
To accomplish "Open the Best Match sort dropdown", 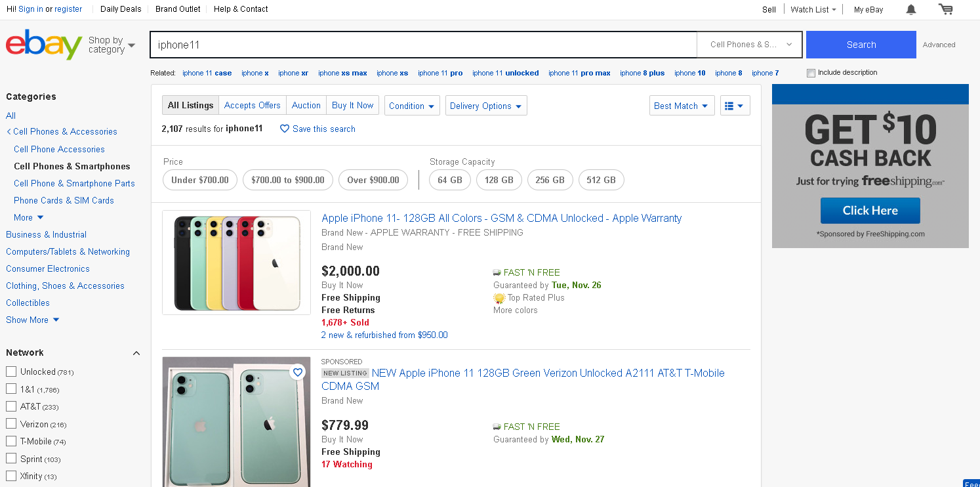I will click(682, 106).
